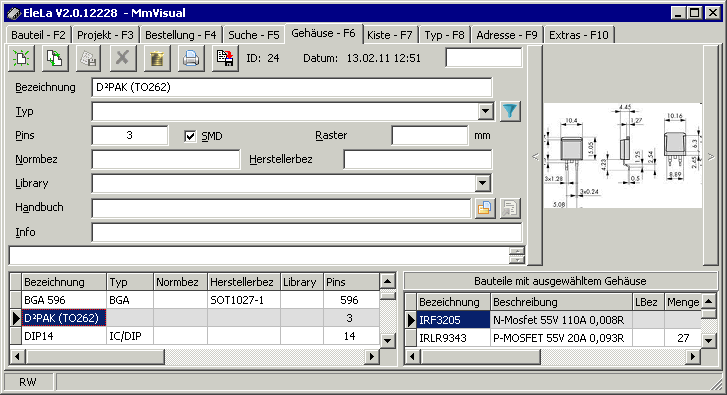727x395 pixels.
Task: Click the LBez column header
Action: (x=648, y=302)
